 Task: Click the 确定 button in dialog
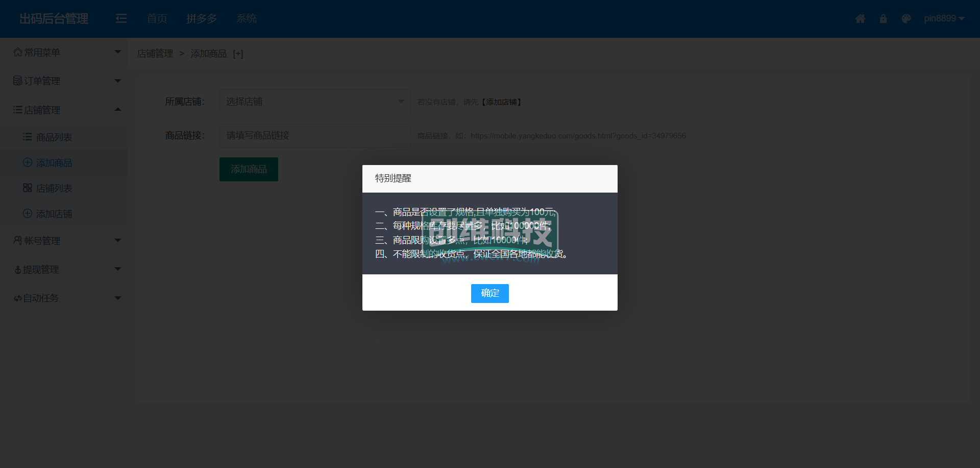(489, 293)
